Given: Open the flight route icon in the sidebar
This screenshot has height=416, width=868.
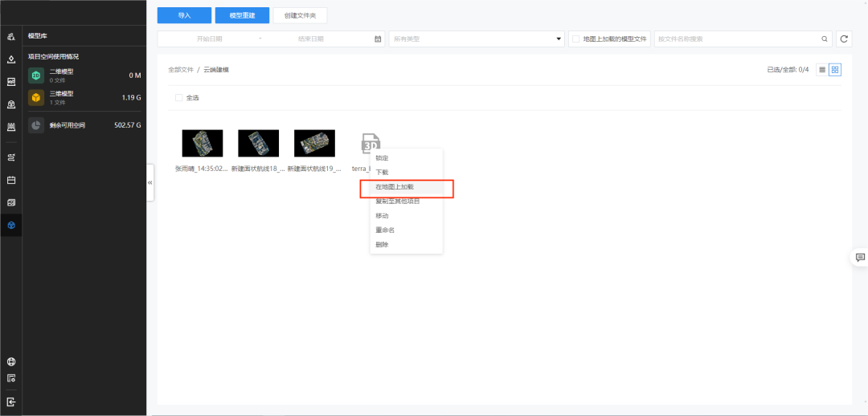Looking at the screenshot, I should [x=11, y=157].
